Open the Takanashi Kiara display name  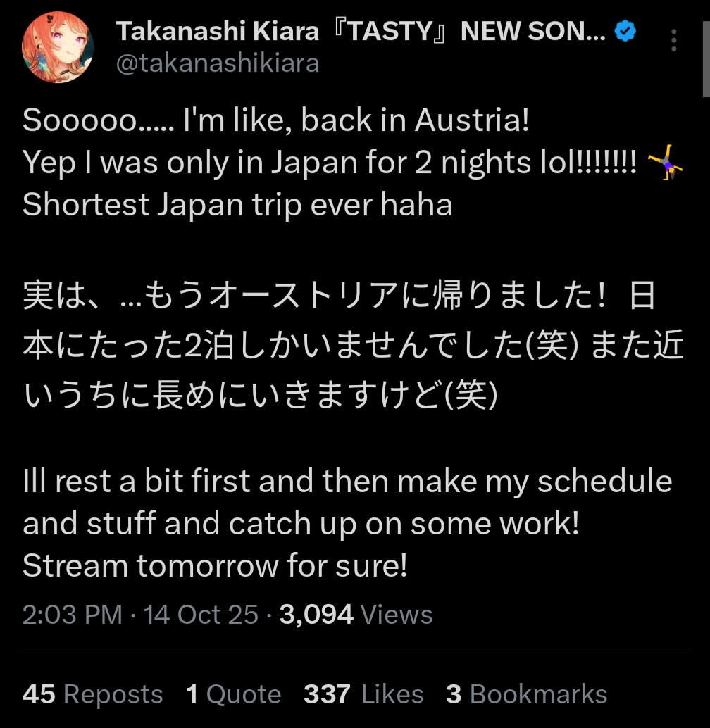tap(361, 31)
